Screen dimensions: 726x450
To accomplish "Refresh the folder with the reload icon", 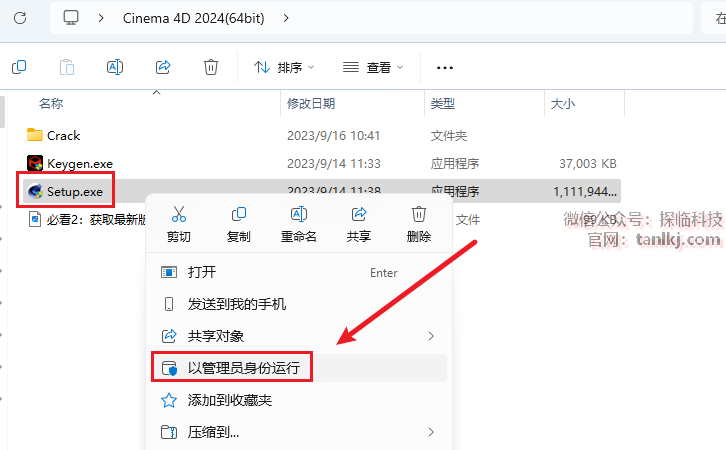I will [20, 18].
